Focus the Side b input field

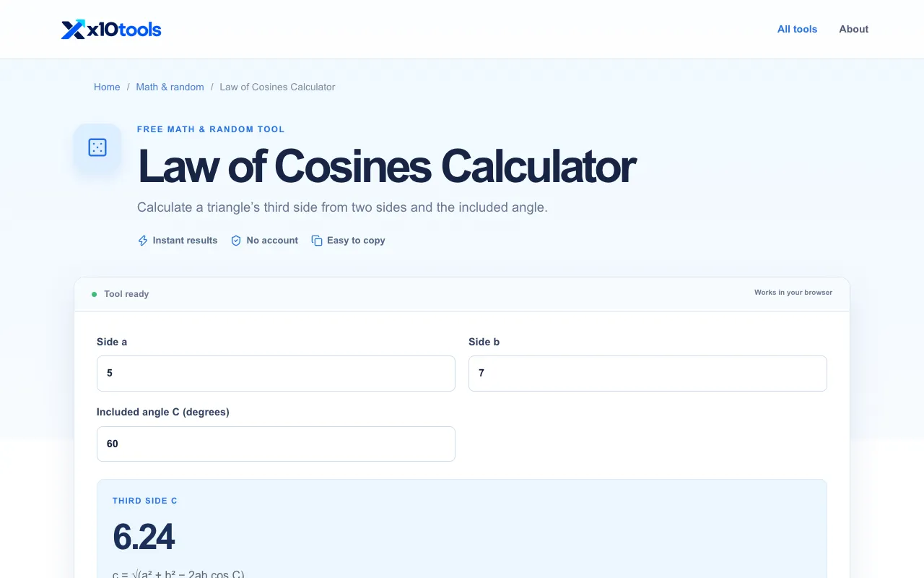(x=648, y=374)
